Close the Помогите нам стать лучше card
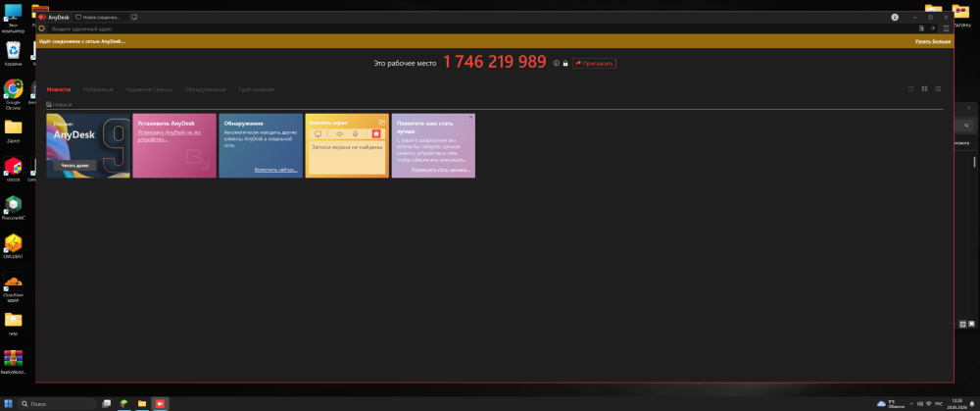This screenshot has height=411, width=980. (x=470, y=117)
